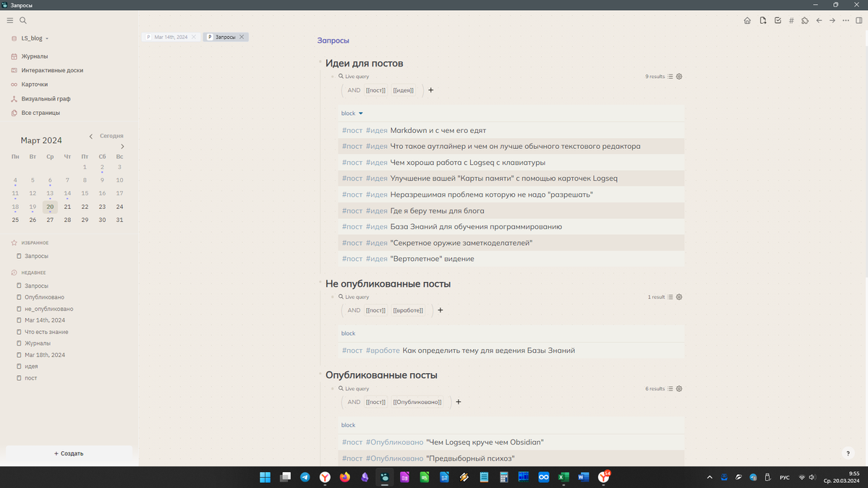Open query settings gear for Не опубликованные посты

point(679,297)
